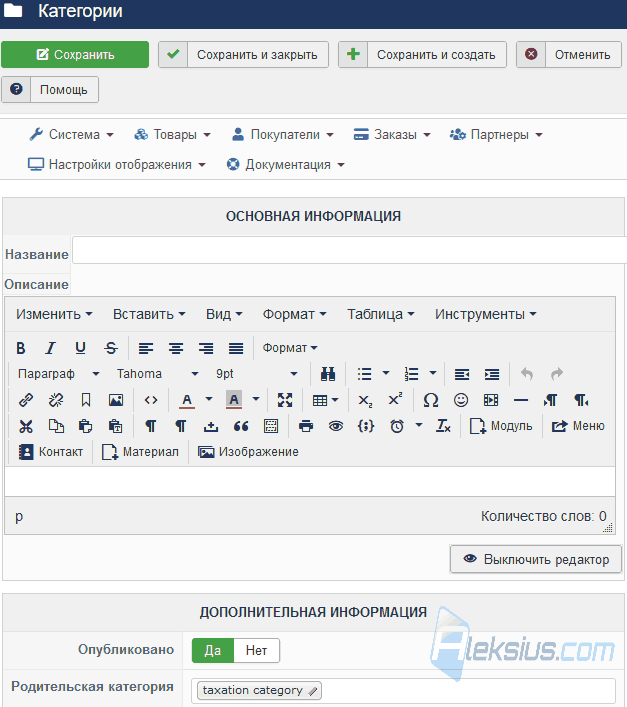Screen dimensions: 627x707
Task: Insert media video icon
Action: pos(491,400)
